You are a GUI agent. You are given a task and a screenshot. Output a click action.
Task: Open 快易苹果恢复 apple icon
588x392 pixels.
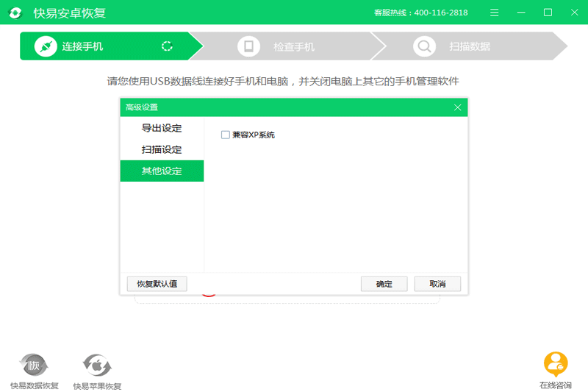[97, 365]
